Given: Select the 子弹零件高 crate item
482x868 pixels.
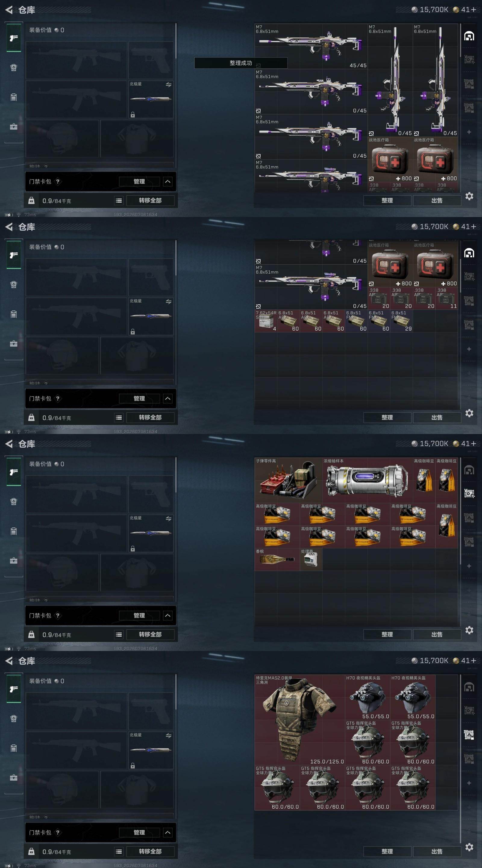Looking at the screenshot, I should click(x=289, y=480).
